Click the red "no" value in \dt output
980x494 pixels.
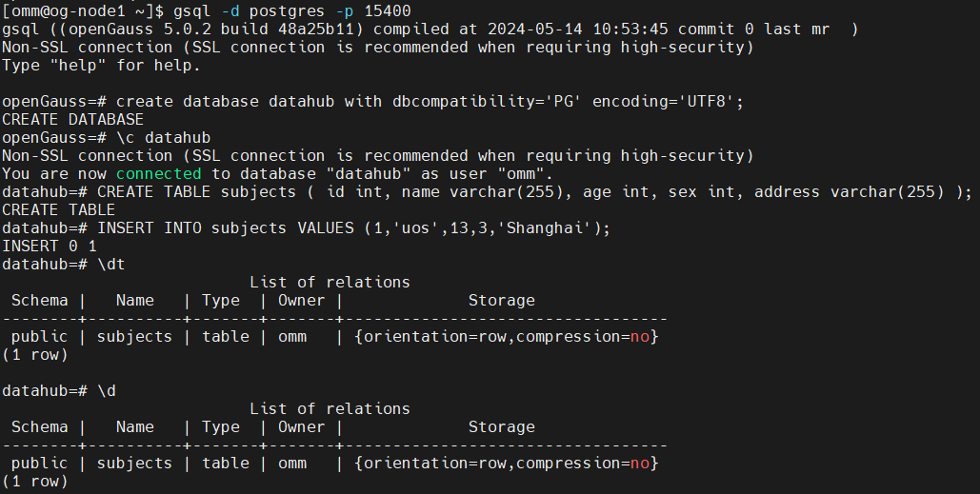coord(640,337)
